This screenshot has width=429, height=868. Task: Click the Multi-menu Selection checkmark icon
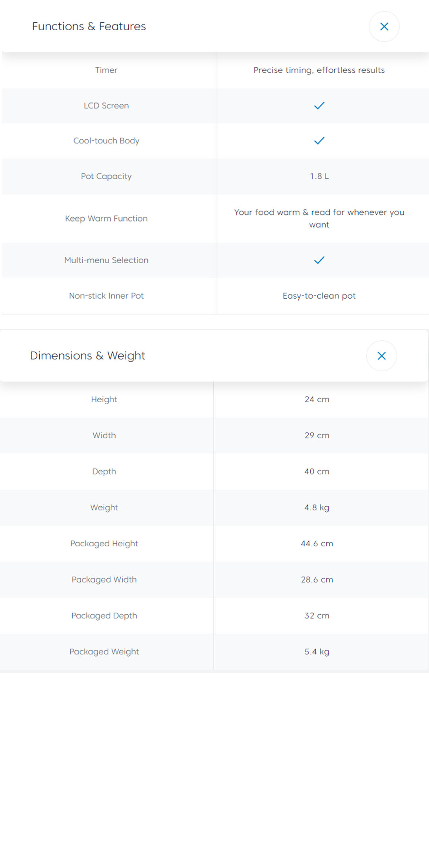tap(319, 260)
